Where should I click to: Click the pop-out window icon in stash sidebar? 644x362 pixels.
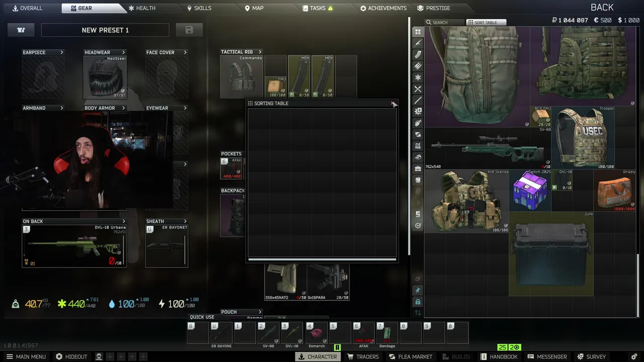point(418,279)
